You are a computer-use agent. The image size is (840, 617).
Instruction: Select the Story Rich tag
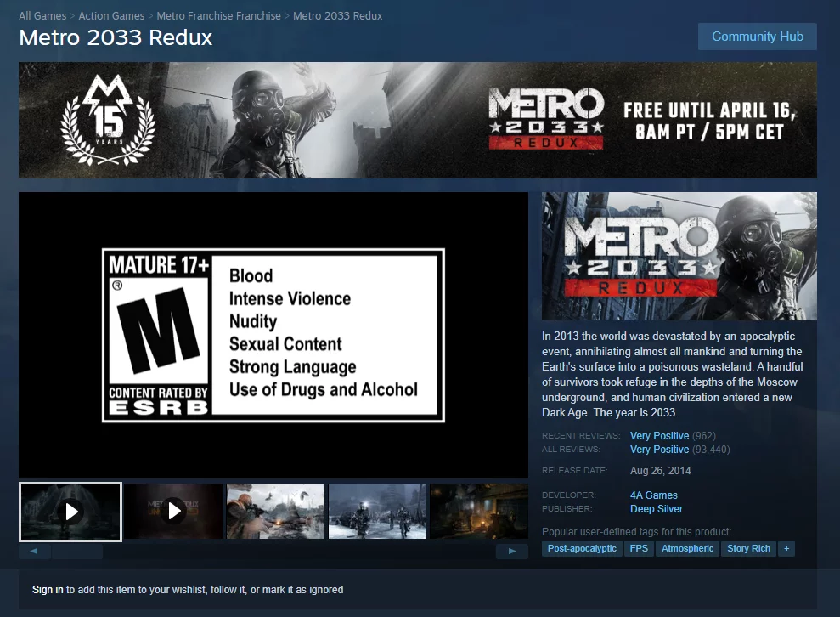pos(748,548)
